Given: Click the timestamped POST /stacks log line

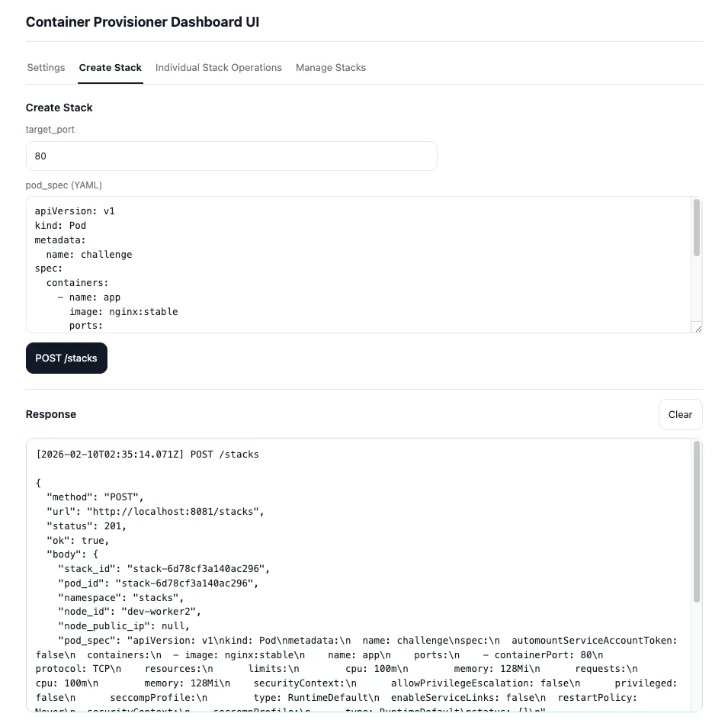Looking at the screenshot, I should click(x=148, y=455).
